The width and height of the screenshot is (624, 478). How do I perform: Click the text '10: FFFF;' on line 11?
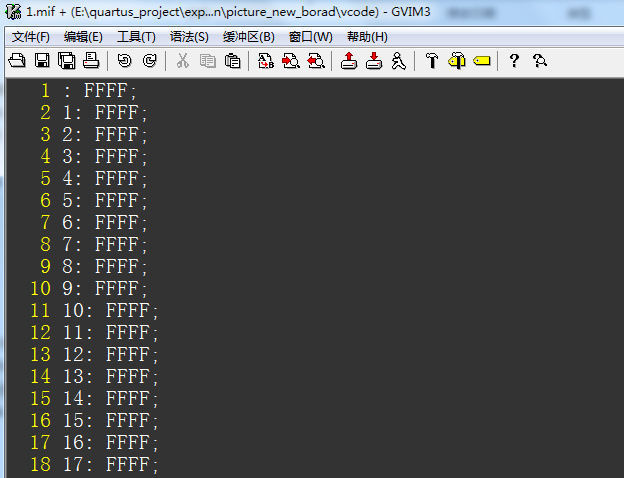(110, 310)
